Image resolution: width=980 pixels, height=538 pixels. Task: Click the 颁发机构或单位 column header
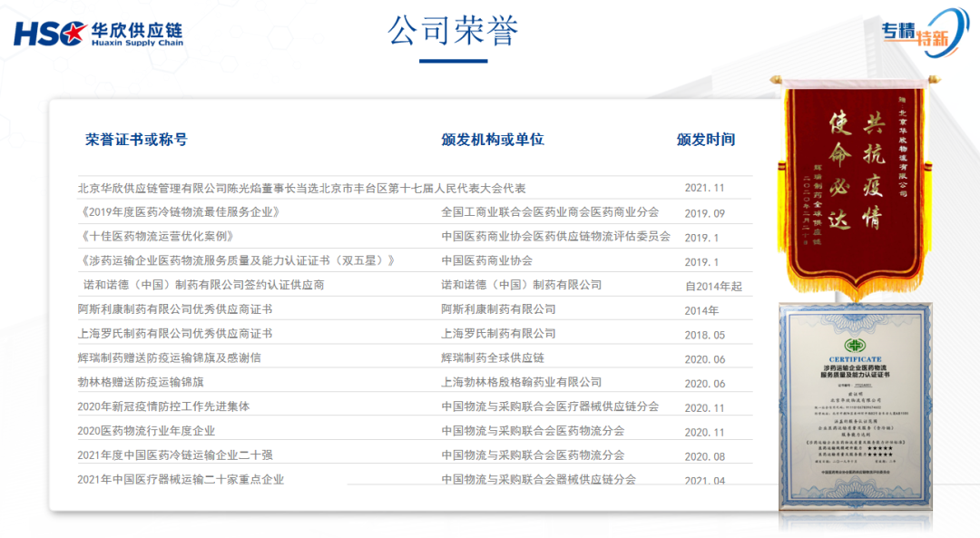[493, 140]
